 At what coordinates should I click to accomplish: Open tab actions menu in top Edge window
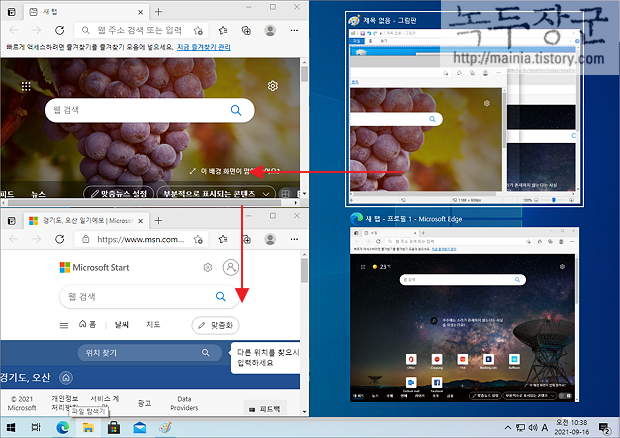[12, 12]
